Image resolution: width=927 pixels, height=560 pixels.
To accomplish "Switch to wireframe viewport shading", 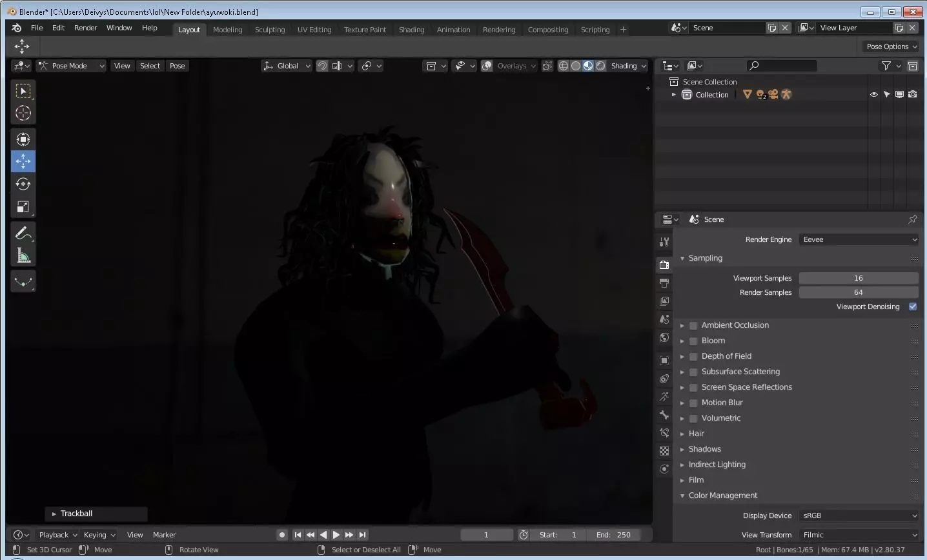I will tap(564, 66).
